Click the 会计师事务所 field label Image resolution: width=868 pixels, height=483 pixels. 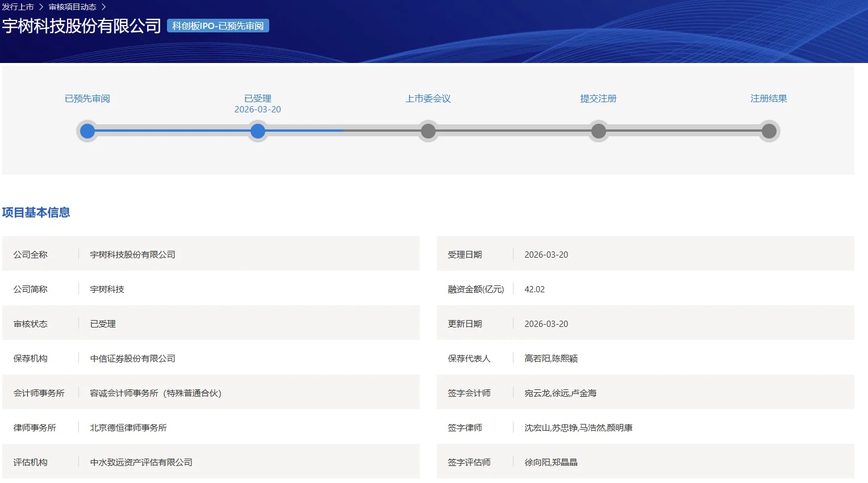tap(39, 393)
